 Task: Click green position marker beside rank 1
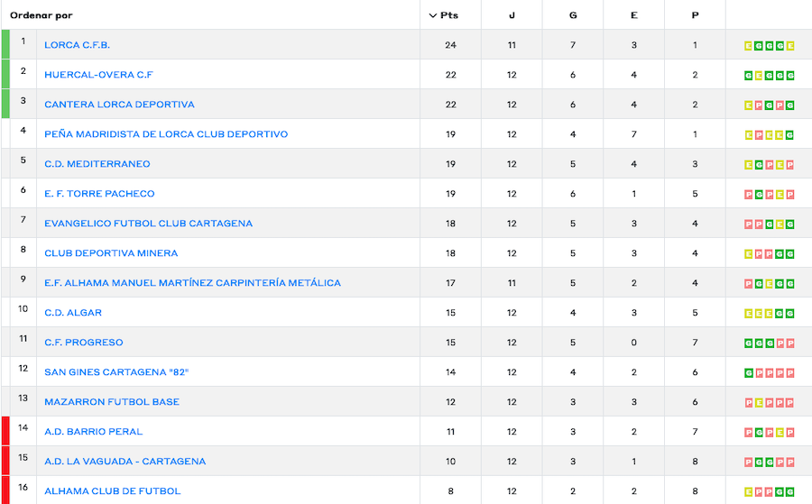pos(5,44)
